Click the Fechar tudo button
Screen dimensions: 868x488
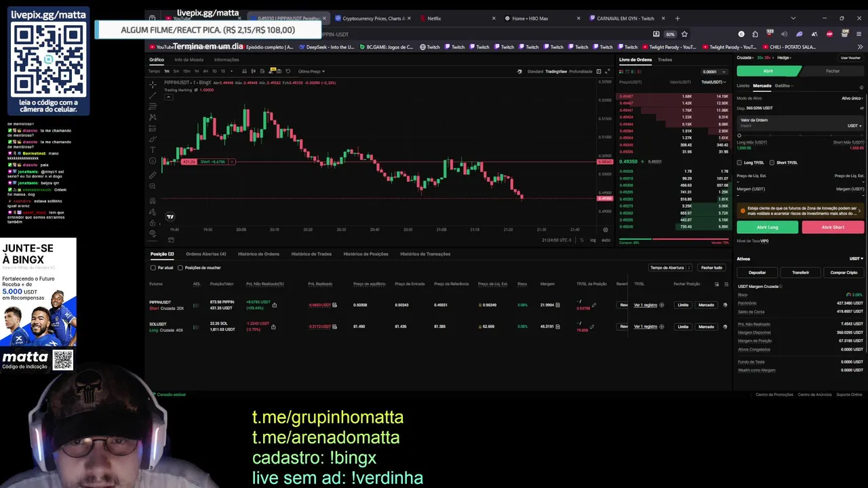tap(711, 268)
